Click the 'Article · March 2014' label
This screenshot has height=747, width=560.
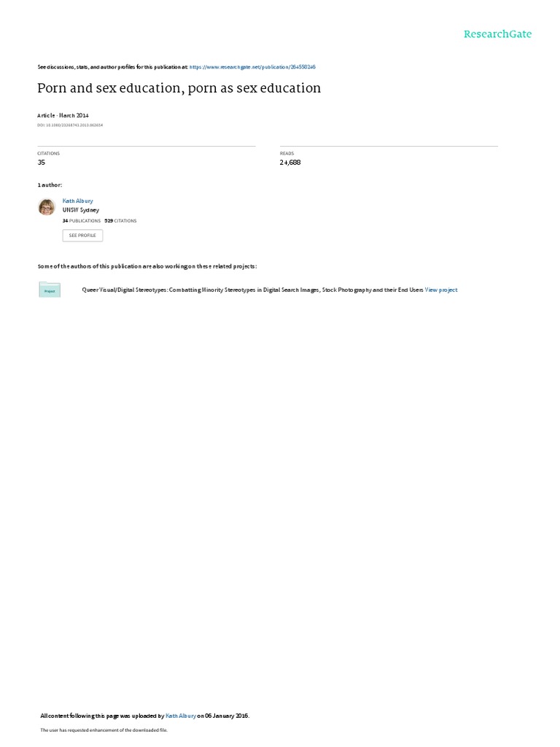[x=63, y=115]
